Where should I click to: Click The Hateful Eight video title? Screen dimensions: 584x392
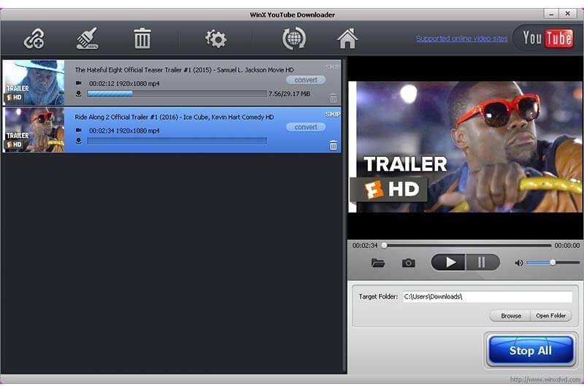point(185,69)
